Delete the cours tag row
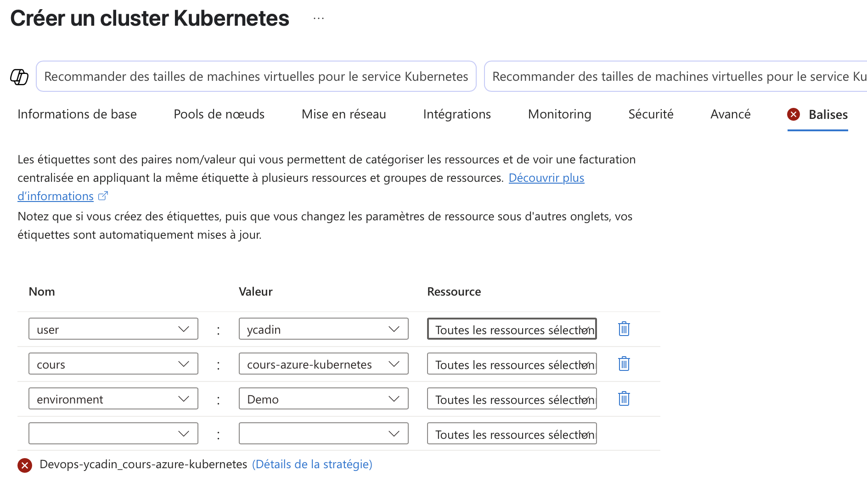Screen dimensions: 867x504 (624, 364)
